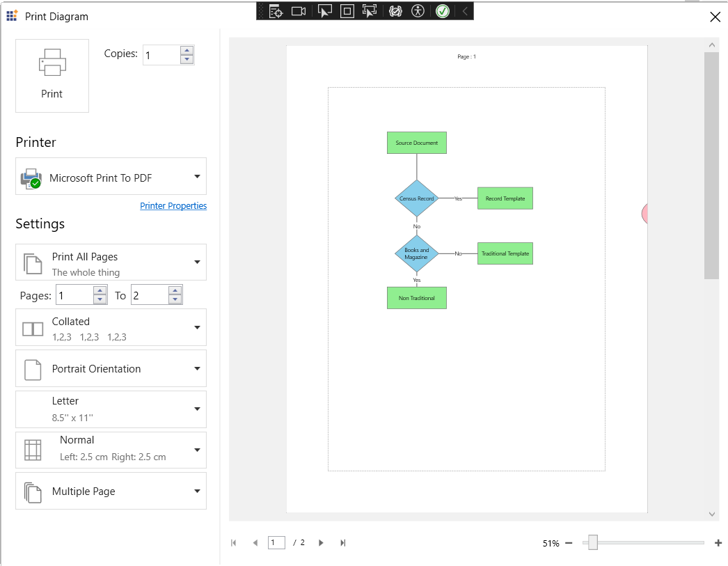Viewport: 728px width, 566px height.
Task: Collapse the debug toolbar with chevron
Action: (x=465, y=11)
